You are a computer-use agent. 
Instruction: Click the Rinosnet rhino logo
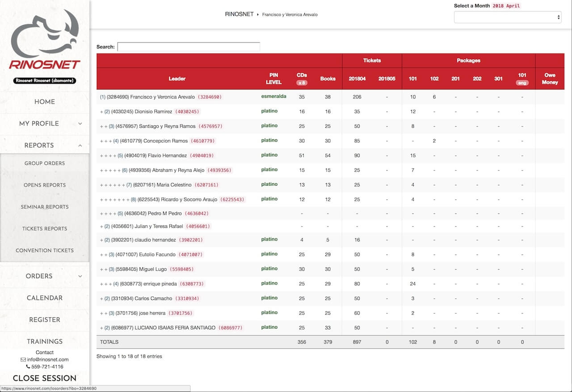[45, 39]
